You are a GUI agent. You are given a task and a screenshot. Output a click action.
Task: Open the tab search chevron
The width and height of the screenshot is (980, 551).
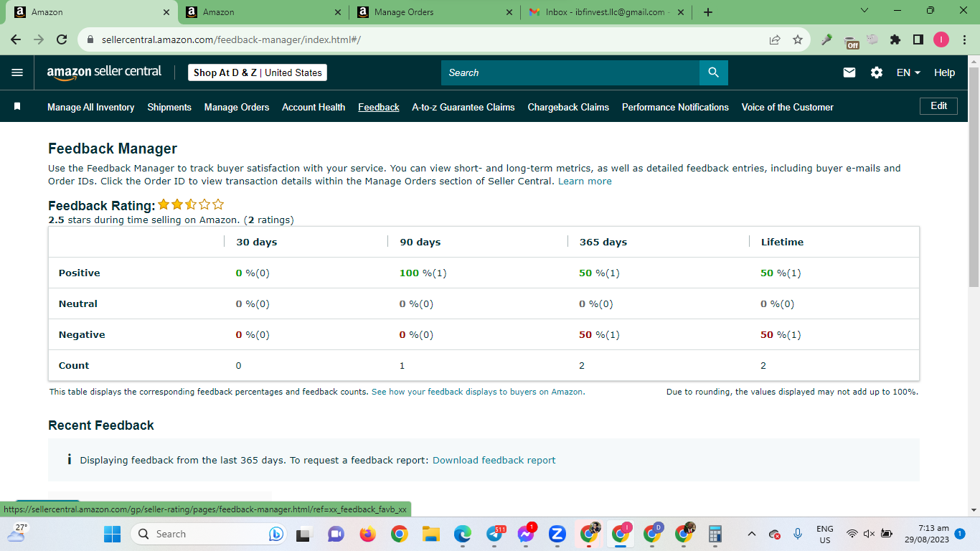(864, 11)
